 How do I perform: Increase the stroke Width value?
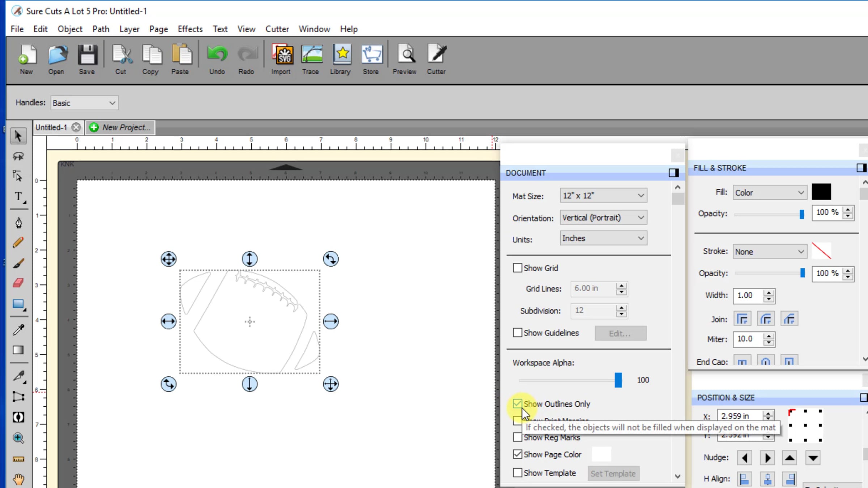[769, 292]
